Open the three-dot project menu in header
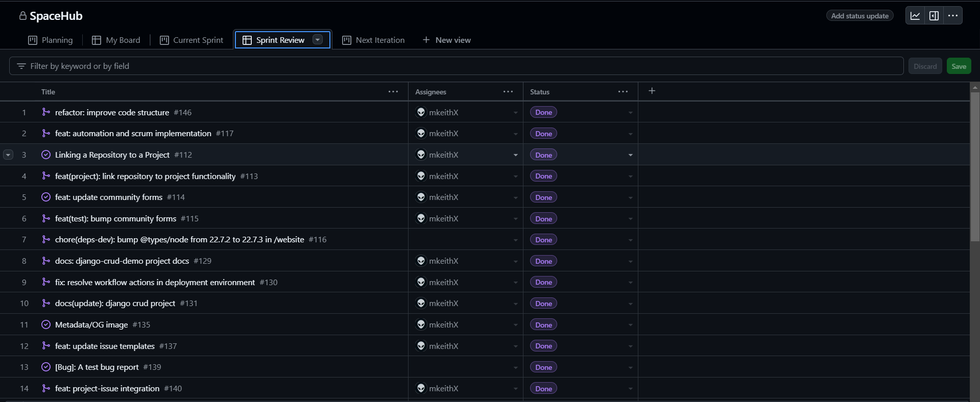Image resolution: width=980 pixels, height=402 pixels. [x=953, y=16]
